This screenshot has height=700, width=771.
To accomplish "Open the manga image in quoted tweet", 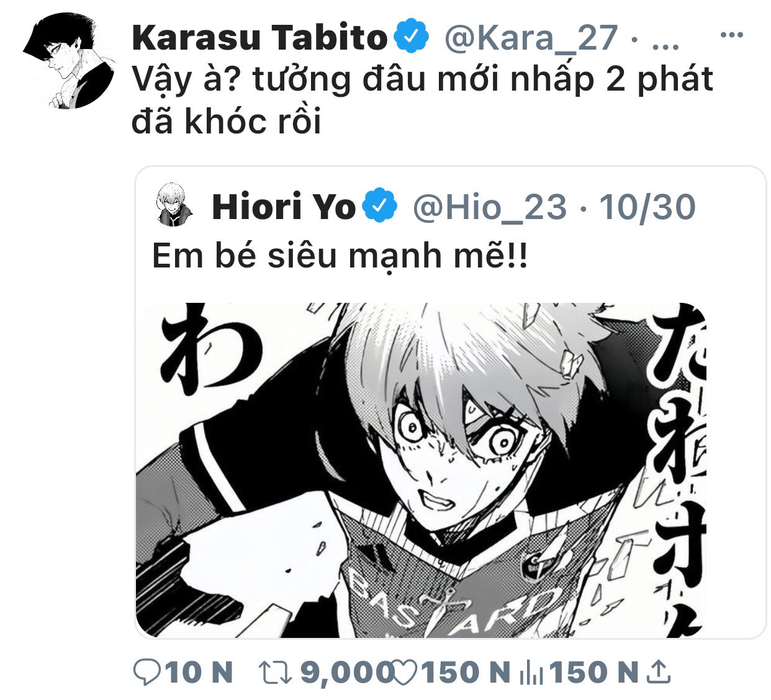I will tap(421, 470).
